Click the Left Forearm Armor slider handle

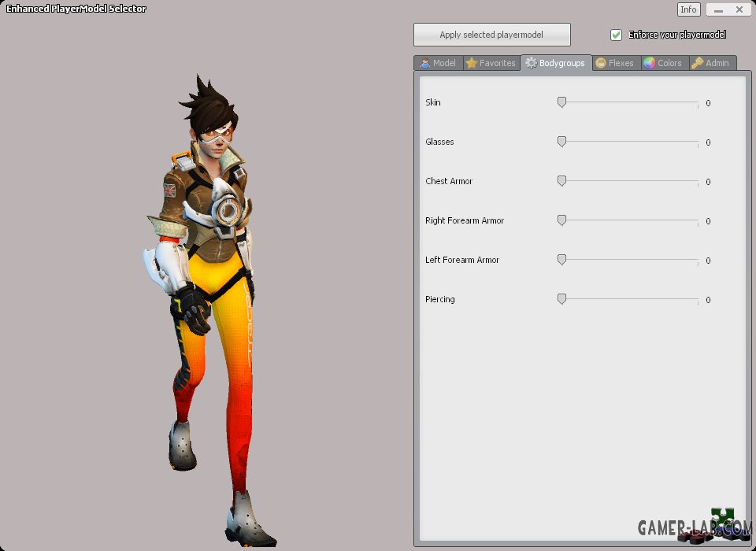click(561, 260)
